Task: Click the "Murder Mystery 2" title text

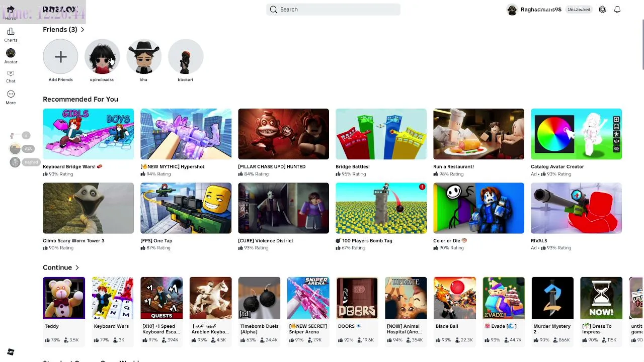Action: 552,329
